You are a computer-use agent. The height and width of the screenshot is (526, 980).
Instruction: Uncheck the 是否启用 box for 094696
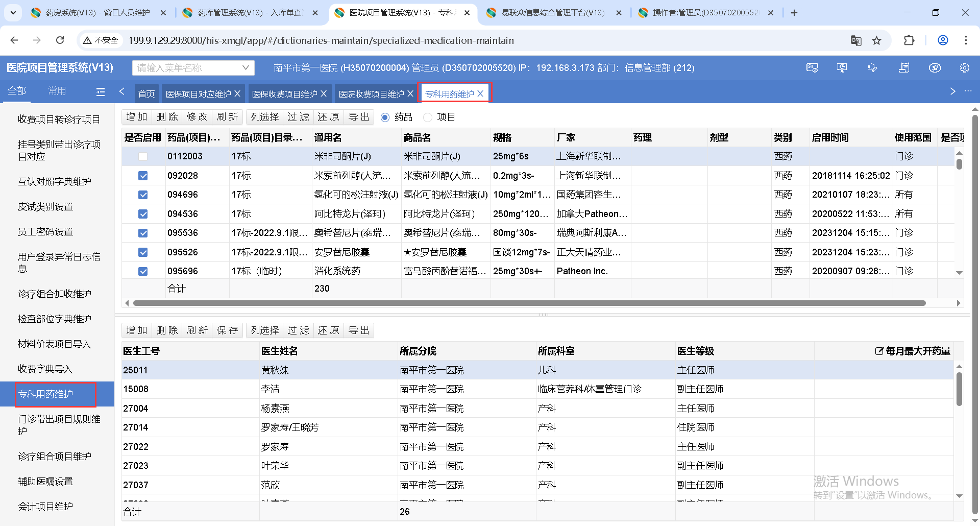tap(143, 195)
